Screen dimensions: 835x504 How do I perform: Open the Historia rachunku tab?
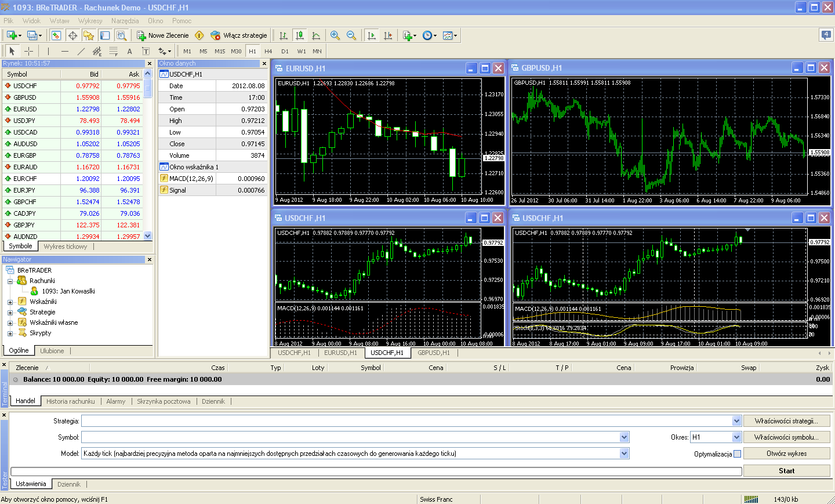pyautogui.click(x=71, y=401)
